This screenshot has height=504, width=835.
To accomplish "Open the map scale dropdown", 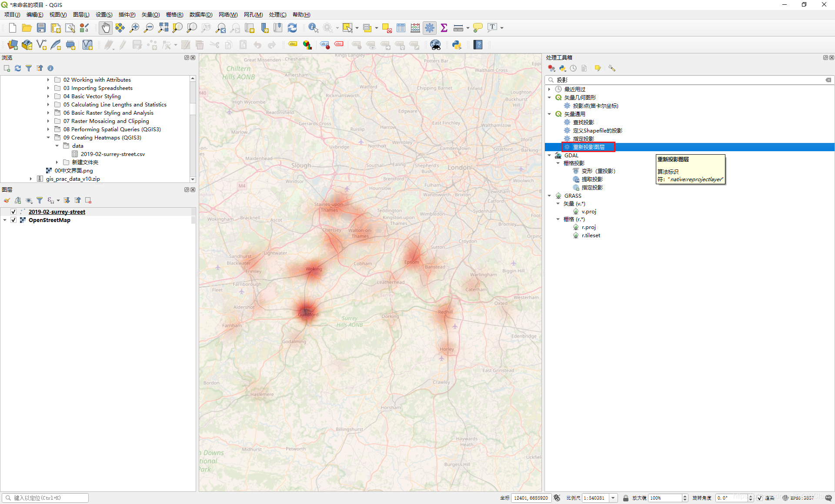I will (x=613, y=498).
